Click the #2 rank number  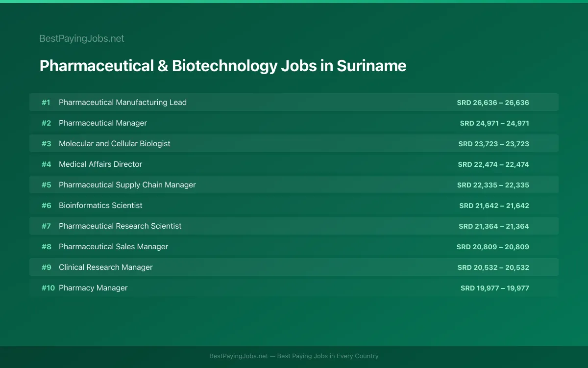click(46, 123)
